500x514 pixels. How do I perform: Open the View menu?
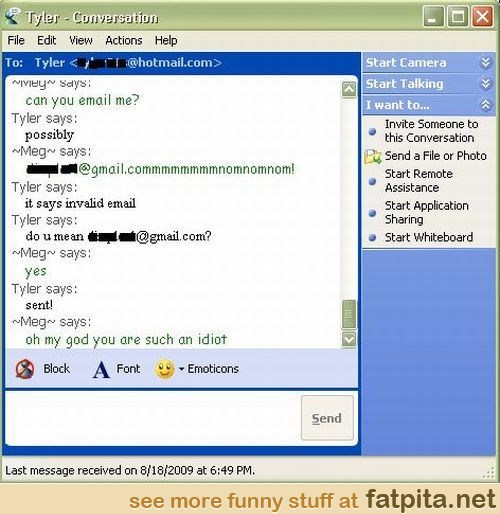(x=81, y=40)
